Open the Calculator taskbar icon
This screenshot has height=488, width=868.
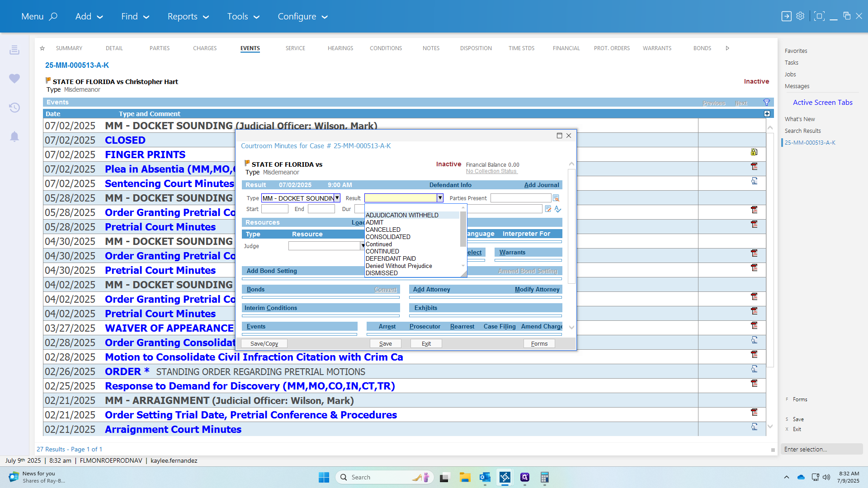pos(545,477)
